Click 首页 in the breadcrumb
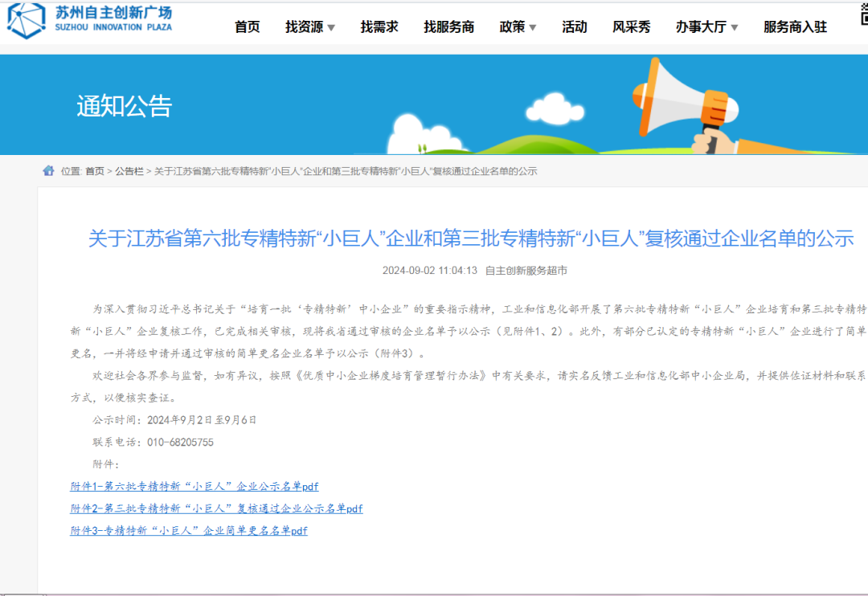The height and width of the screenshot is (596, 868). (95, 171)
